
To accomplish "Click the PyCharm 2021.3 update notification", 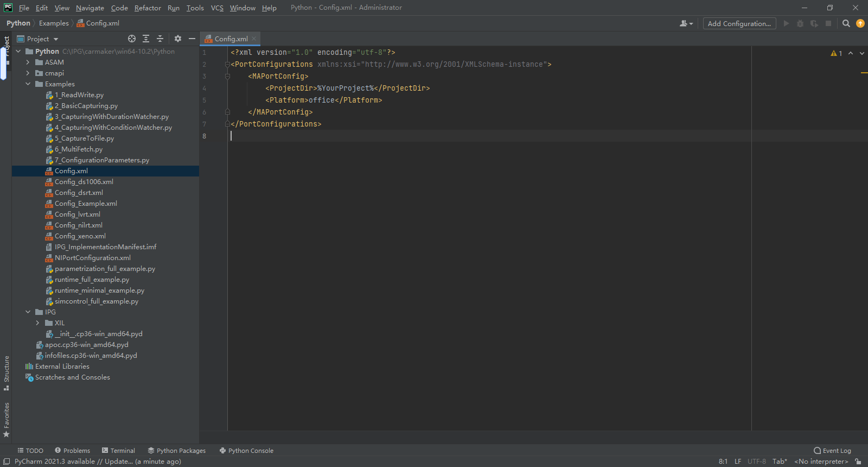I will 98,462.
